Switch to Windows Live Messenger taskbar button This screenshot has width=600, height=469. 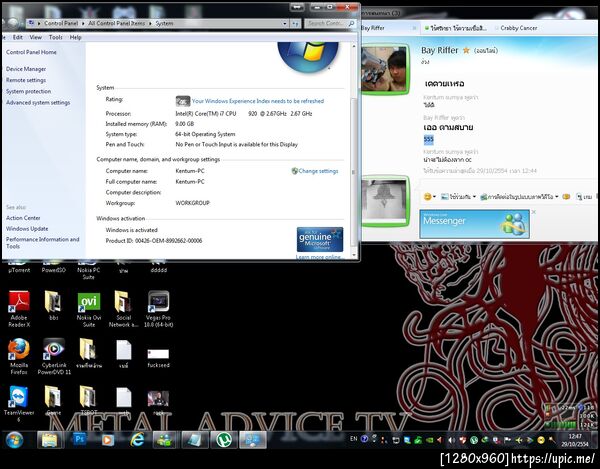(165, 440)
